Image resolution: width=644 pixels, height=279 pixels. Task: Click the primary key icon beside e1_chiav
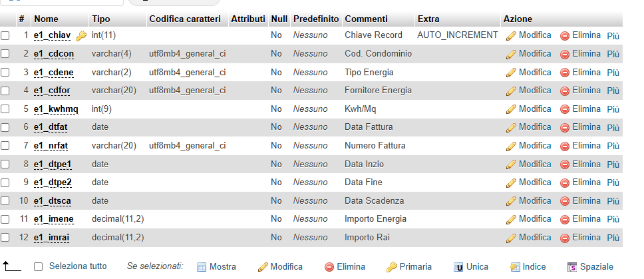tap(81, 36)
